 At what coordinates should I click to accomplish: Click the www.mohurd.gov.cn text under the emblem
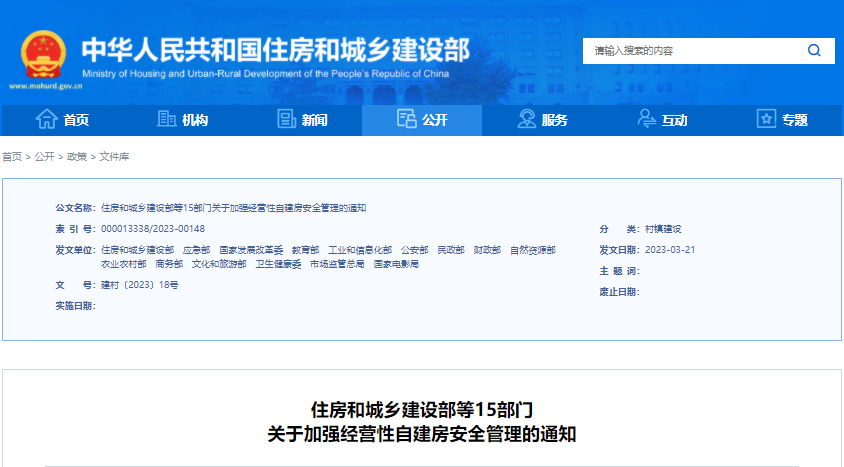click(x=46, y=86)
